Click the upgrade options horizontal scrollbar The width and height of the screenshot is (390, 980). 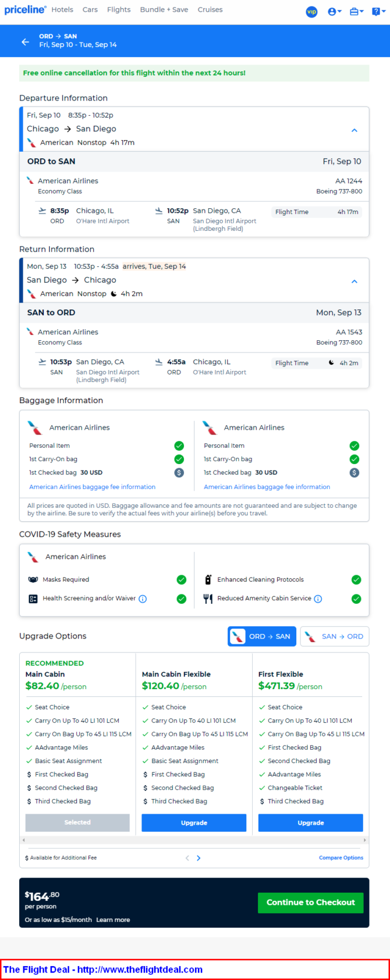pyautogui.click(x=194, y=840)
